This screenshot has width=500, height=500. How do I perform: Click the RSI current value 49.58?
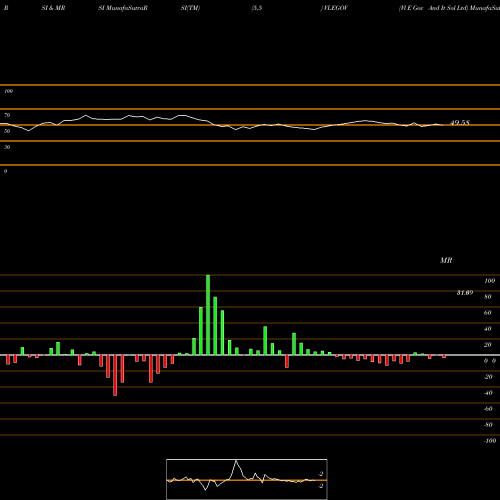pos(460,123)
